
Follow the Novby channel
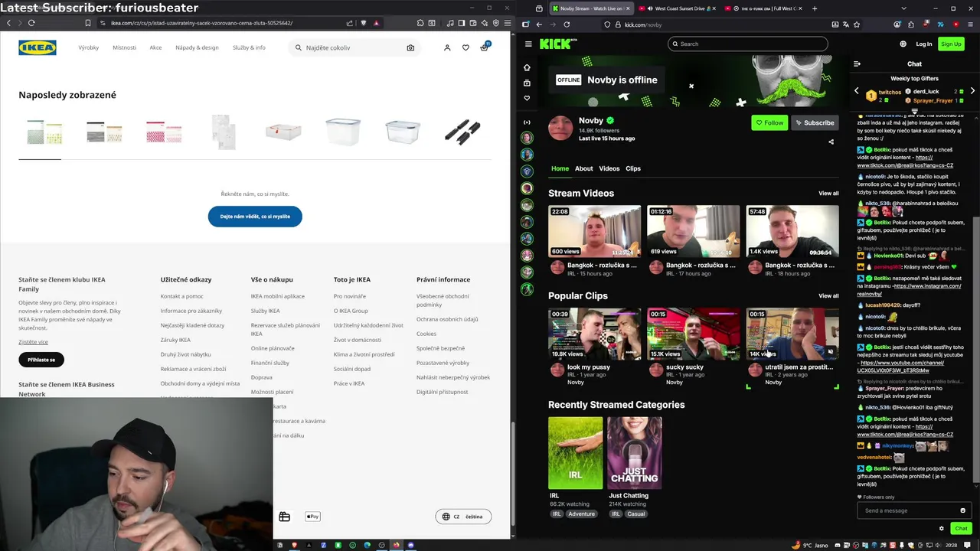pos(769,122)
